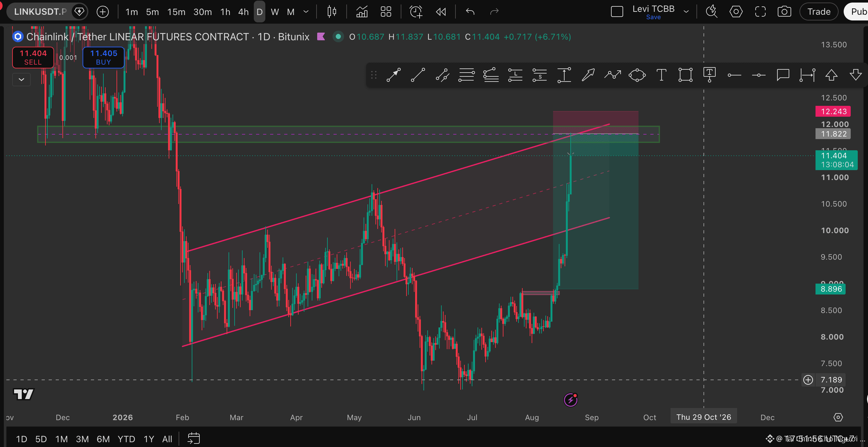Open quick search lightning icon
This screenshot has height=447, width=868.
712,12
